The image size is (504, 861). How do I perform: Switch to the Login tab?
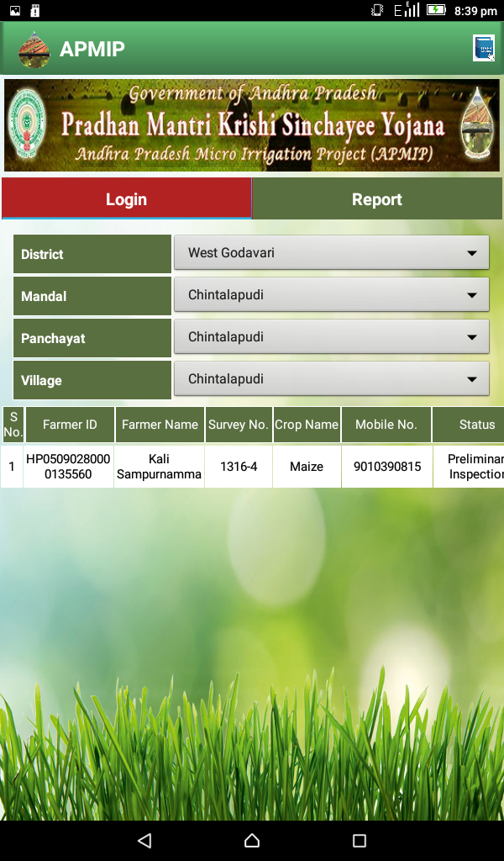pos(127,198)
